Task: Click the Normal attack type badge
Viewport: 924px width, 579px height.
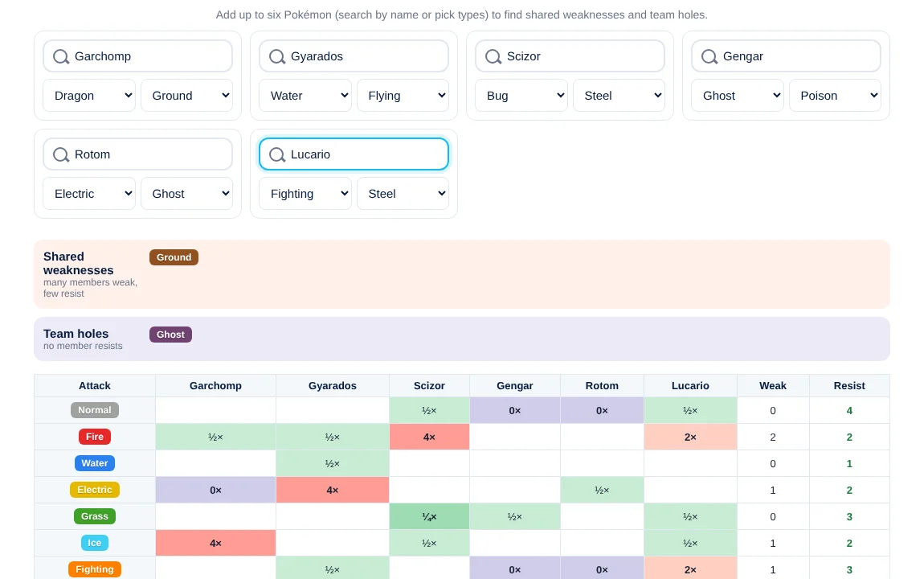Action: click(95, 410)
